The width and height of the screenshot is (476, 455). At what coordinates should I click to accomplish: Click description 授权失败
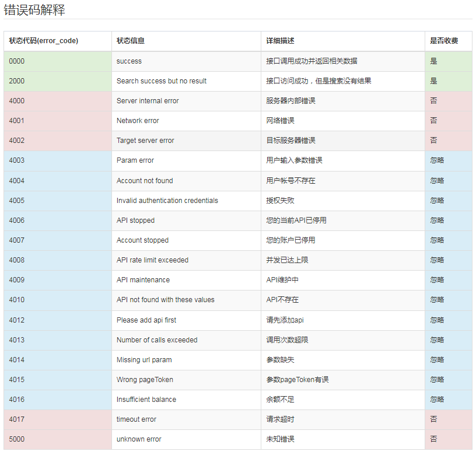(280, 201)
